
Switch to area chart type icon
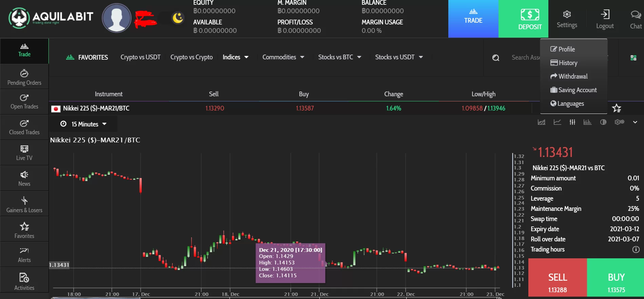(542, 122)
